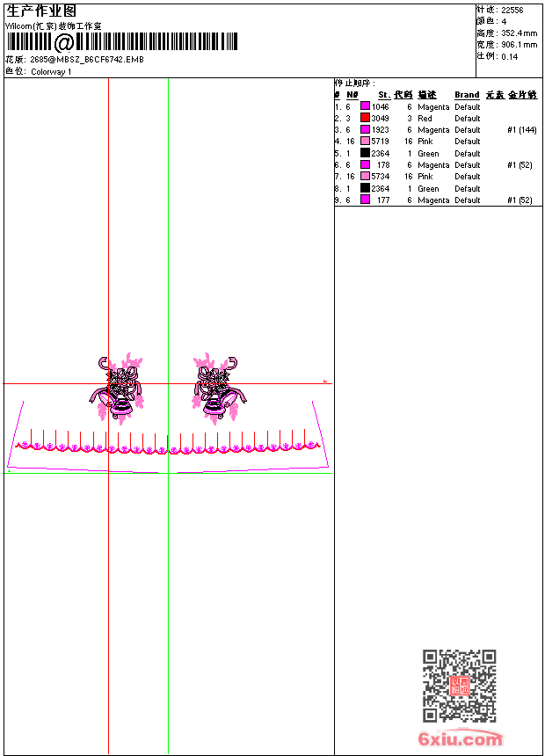The height and width of the screenshot is (756, 545).
Task: Click the color count value 4
Action: pos(504,22)
